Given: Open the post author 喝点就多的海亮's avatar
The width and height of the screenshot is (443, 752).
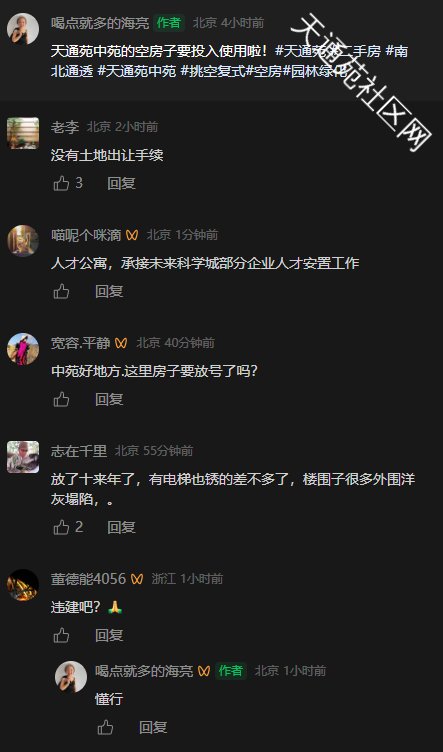Looking at the screenshot, I should coord(23,29).
